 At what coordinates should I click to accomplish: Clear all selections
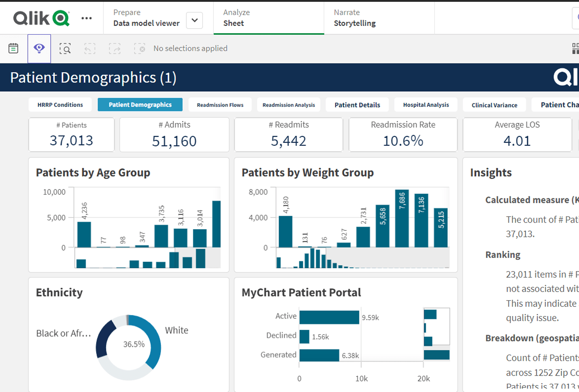[x=139, y=49]
